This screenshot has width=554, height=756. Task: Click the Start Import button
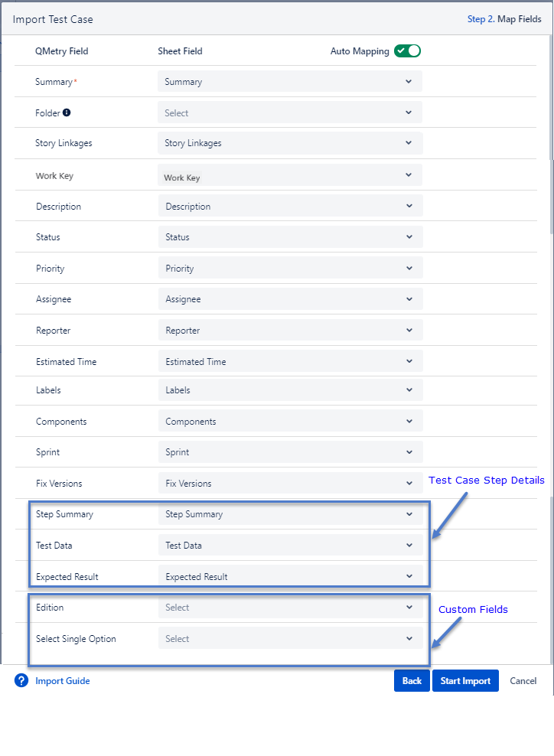click(x=465, y=680)
